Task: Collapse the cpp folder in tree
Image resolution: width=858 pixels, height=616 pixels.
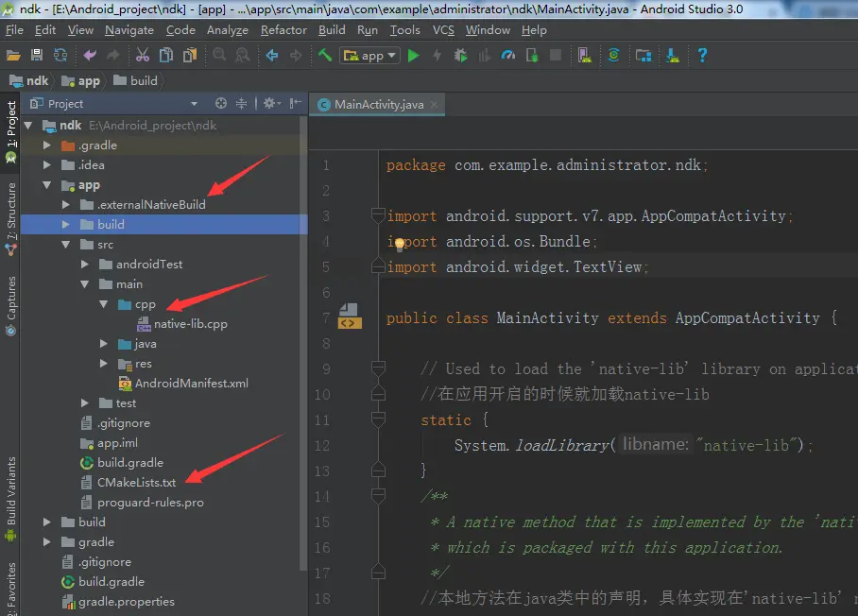Action: (104, 304)
